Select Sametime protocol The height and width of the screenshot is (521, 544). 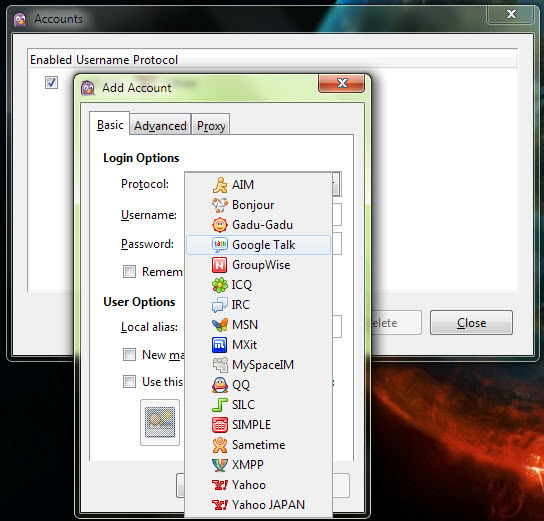258,445
